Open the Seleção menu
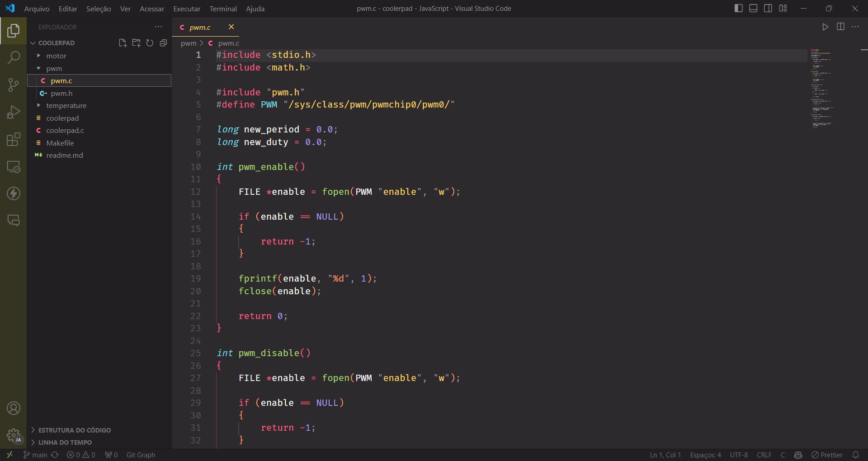The width and height of the screenshot is (868, 461). pos(99,9)
